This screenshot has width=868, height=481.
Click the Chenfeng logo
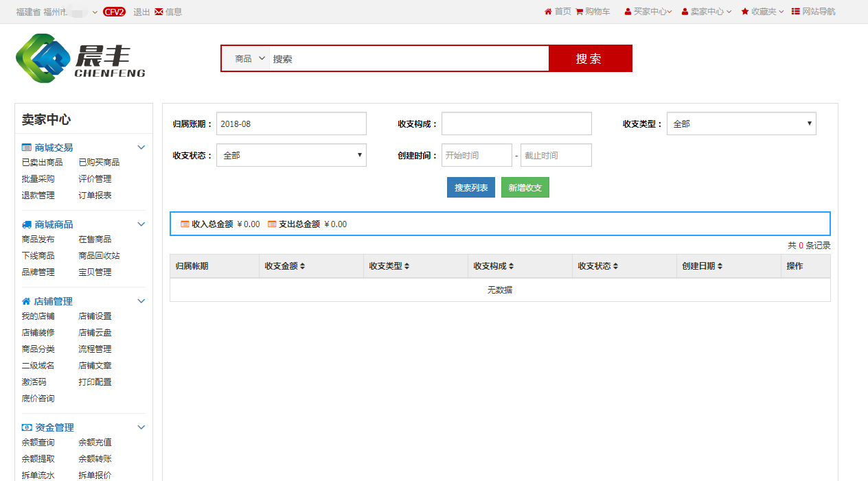pos(80,59)
